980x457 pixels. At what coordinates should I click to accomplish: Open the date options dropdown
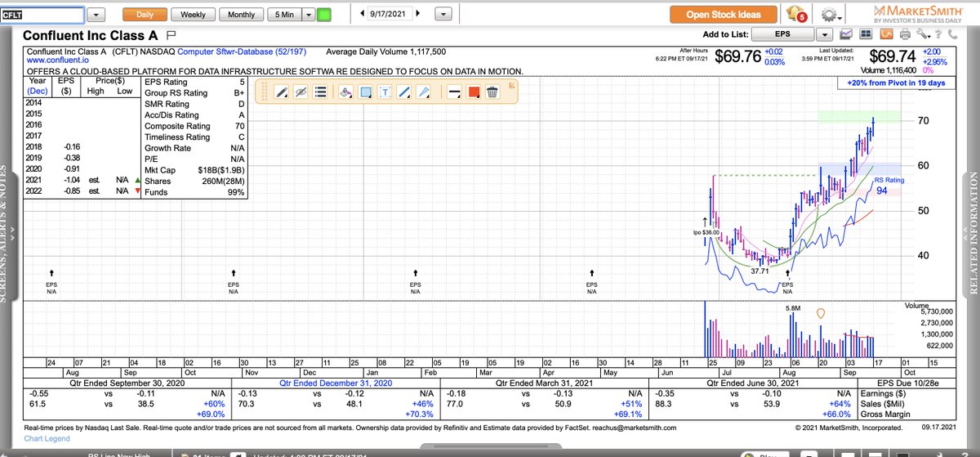[443, 15]
